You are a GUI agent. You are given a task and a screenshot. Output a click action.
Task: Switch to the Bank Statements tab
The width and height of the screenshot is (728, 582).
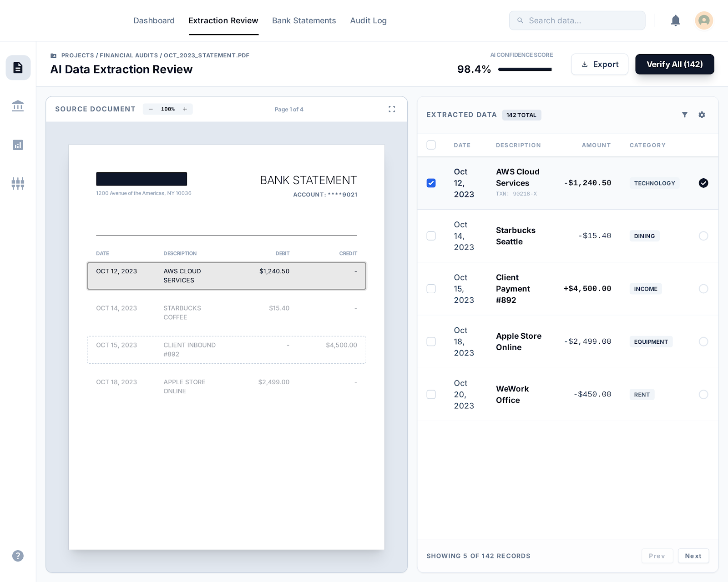304,20
